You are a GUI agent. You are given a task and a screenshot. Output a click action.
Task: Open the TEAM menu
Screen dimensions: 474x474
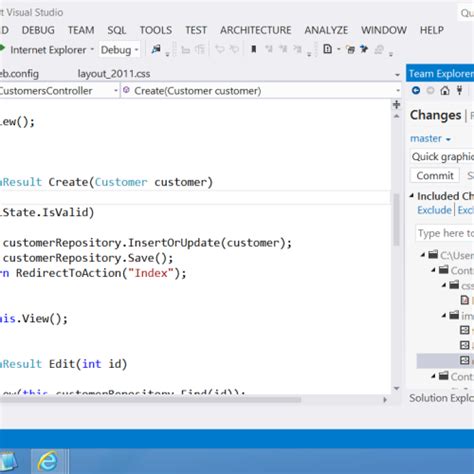pos(81,30)
